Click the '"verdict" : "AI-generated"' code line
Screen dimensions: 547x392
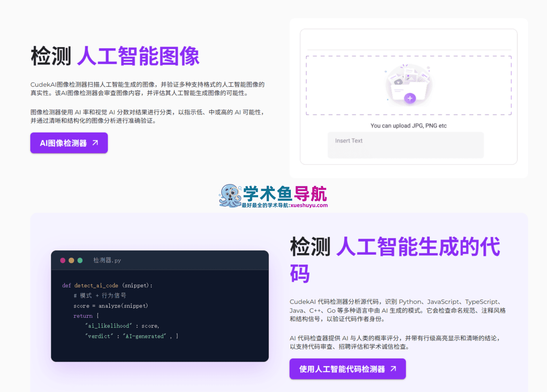[x=132, y=336]
